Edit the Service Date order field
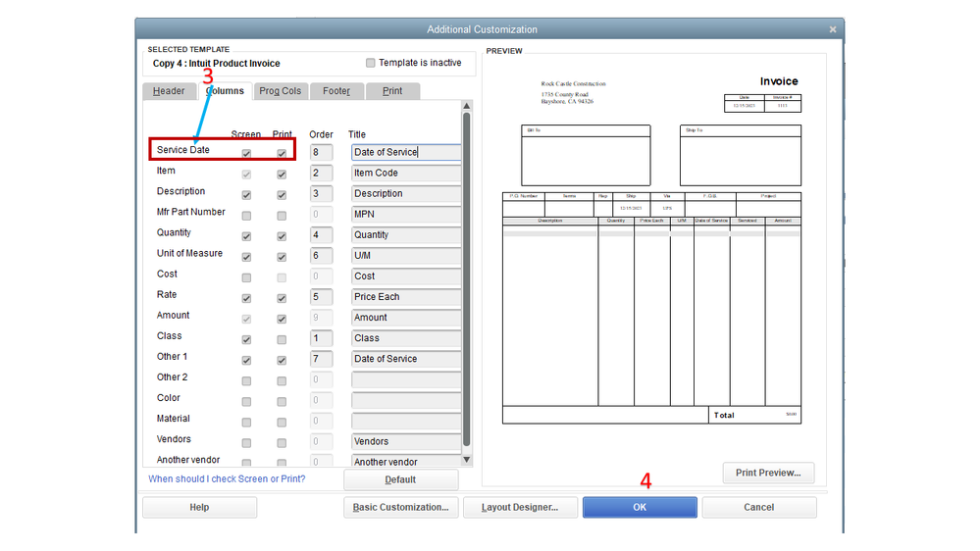Viewport: 980px width, 551px height. click(321, 152)
